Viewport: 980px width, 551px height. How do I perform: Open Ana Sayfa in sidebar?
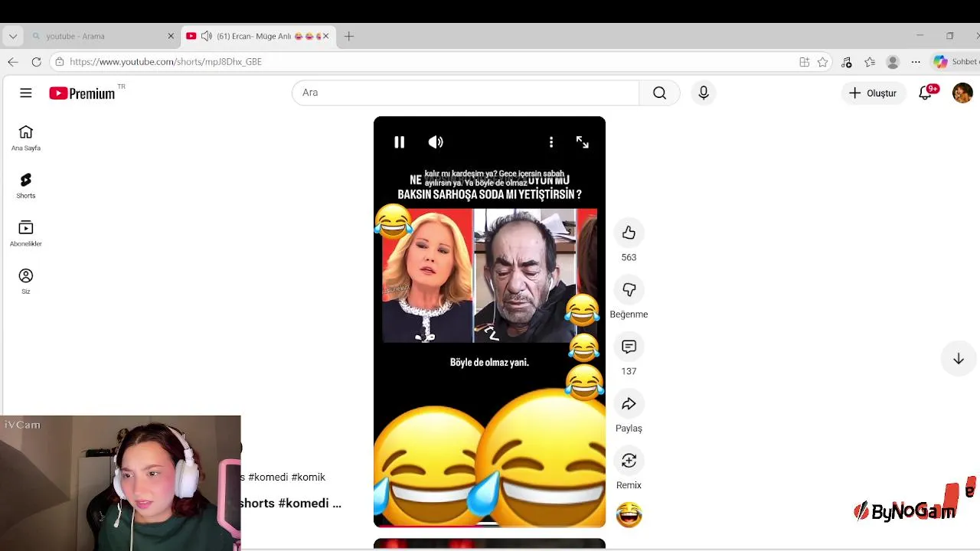26,138
